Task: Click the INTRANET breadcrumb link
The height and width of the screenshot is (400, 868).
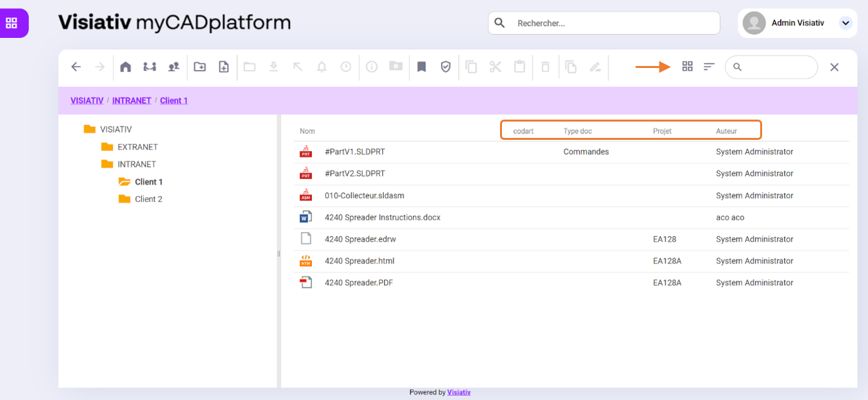Action: (131, 101)
